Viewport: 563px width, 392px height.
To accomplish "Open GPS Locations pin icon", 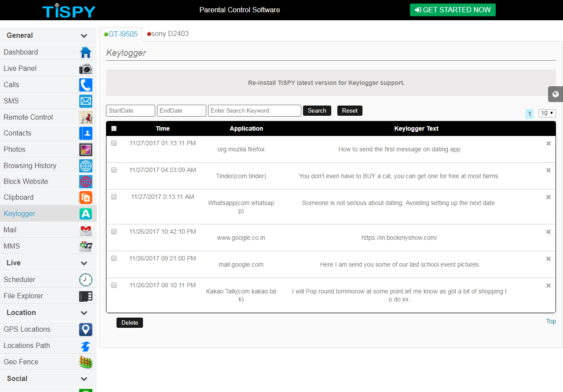I will click(x=86, y=330).
